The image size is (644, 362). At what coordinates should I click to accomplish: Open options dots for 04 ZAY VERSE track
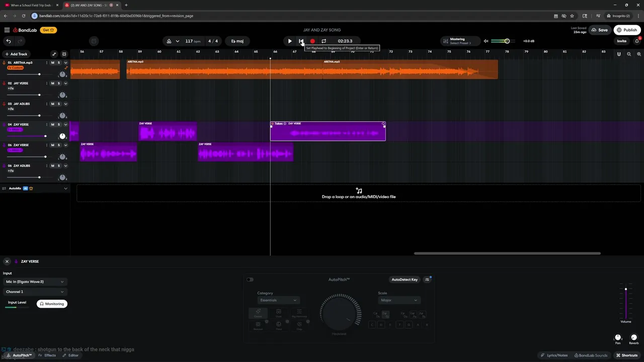coord(47,125)
